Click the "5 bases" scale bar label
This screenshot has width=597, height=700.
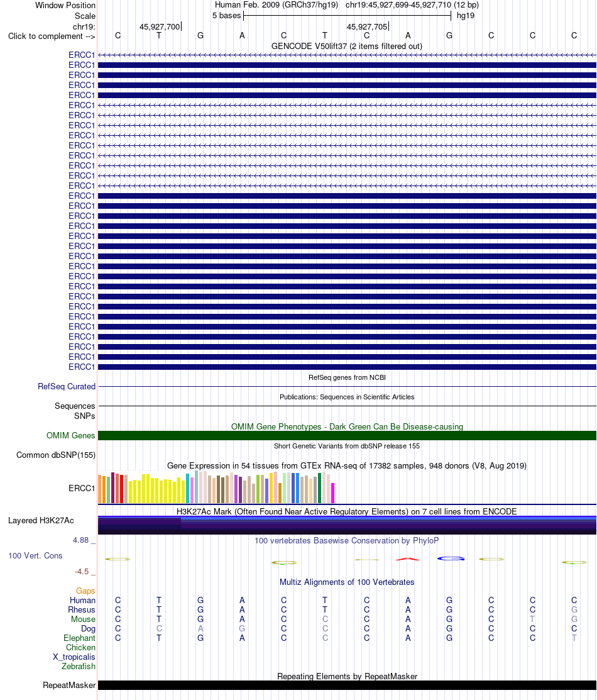pyautogui.click(x=227, y=16)
